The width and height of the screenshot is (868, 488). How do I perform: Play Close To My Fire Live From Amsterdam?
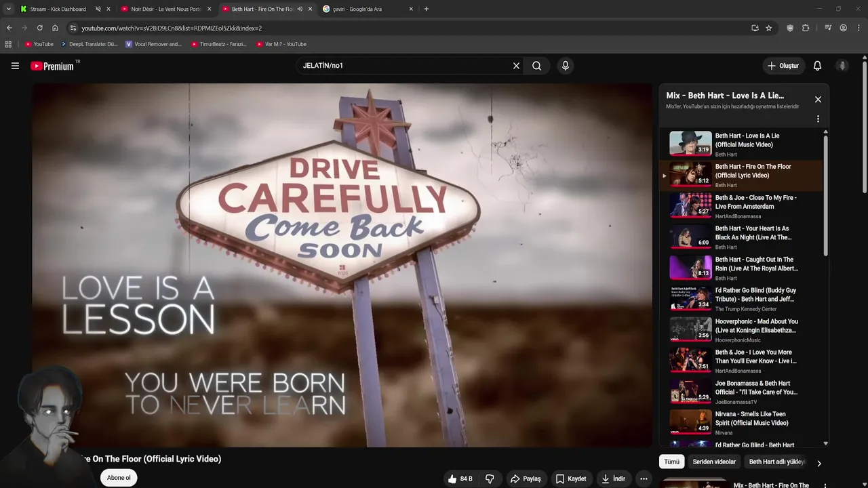[x=742, y=207]
